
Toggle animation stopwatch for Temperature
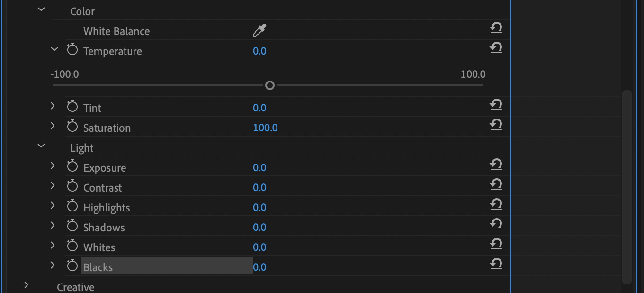pos(72,50)
